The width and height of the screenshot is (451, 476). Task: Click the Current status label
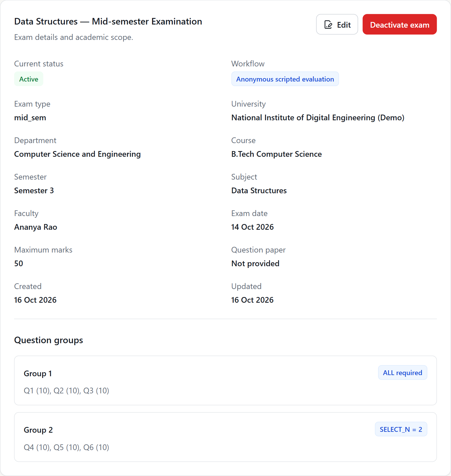[39, 64]
